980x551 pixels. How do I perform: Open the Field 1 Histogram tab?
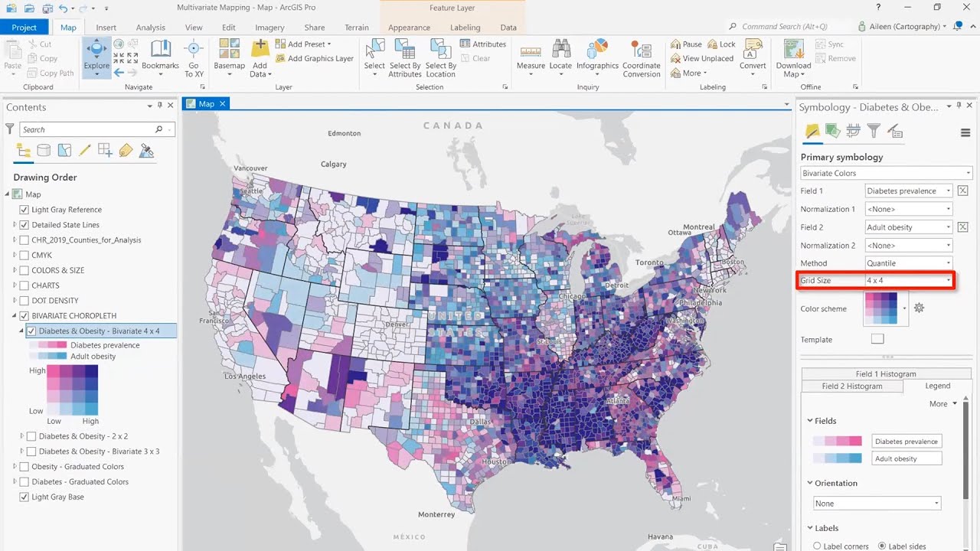(886, 374)
